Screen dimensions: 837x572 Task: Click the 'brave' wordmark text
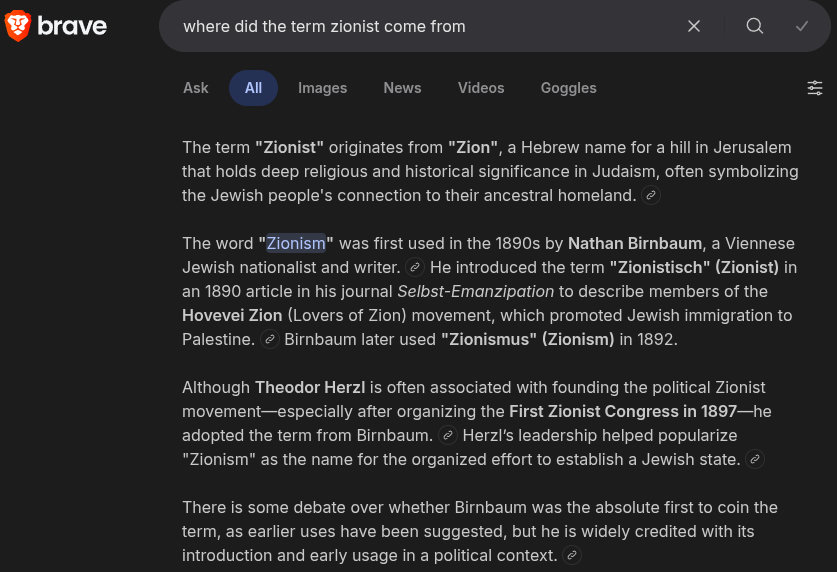pyautogui.click(x=72, y=26)
